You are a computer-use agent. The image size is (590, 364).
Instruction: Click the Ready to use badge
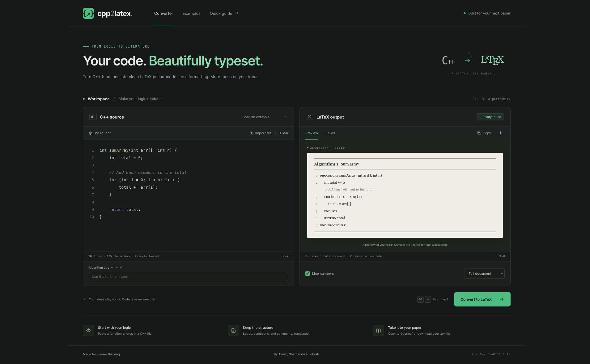coord(490,117)
